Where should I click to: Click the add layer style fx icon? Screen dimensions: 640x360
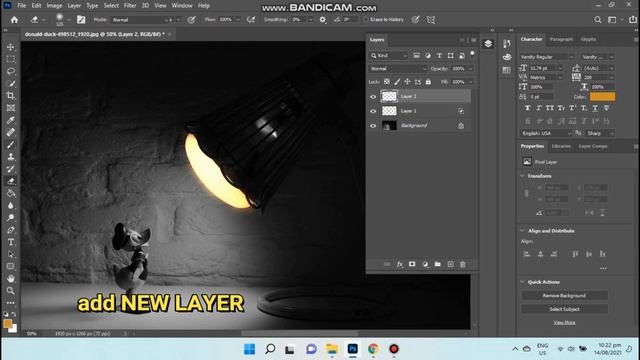click(x=400, y=264)
